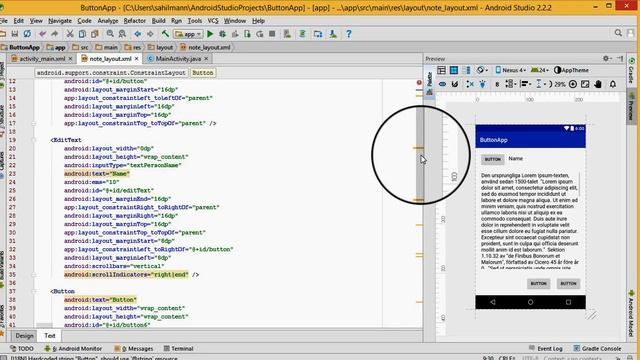This screenshot has height=360, width=640.
Task: Click the Navigate Forward arrow icon
Action: (150, 34)
